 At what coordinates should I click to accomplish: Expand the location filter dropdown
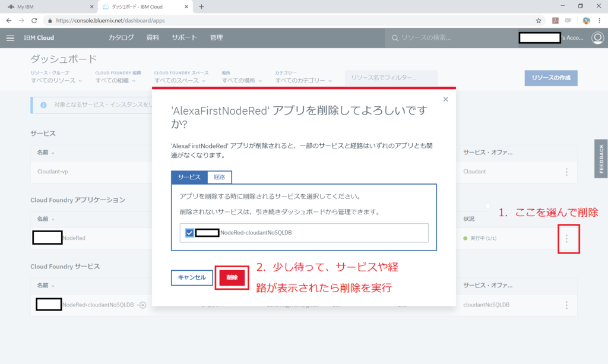point(242,81)
